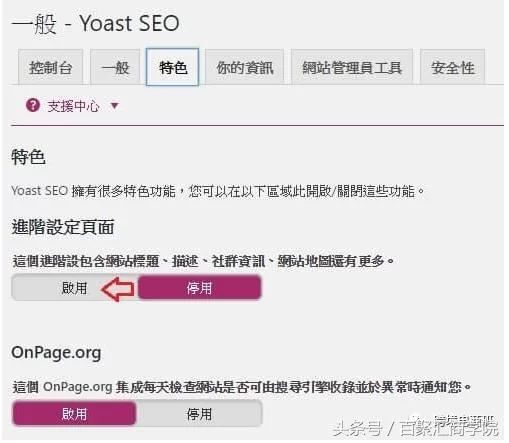Click the 進階設定頁面 heading
This screenshot has height=443, width=509.
pos(63,227)
